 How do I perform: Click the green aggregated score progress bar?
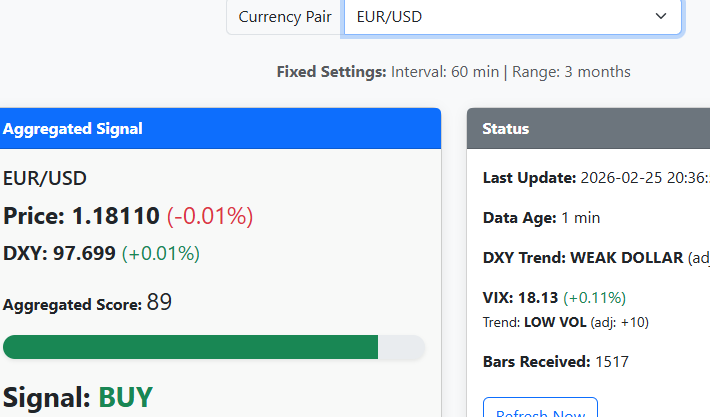[190, 347]
